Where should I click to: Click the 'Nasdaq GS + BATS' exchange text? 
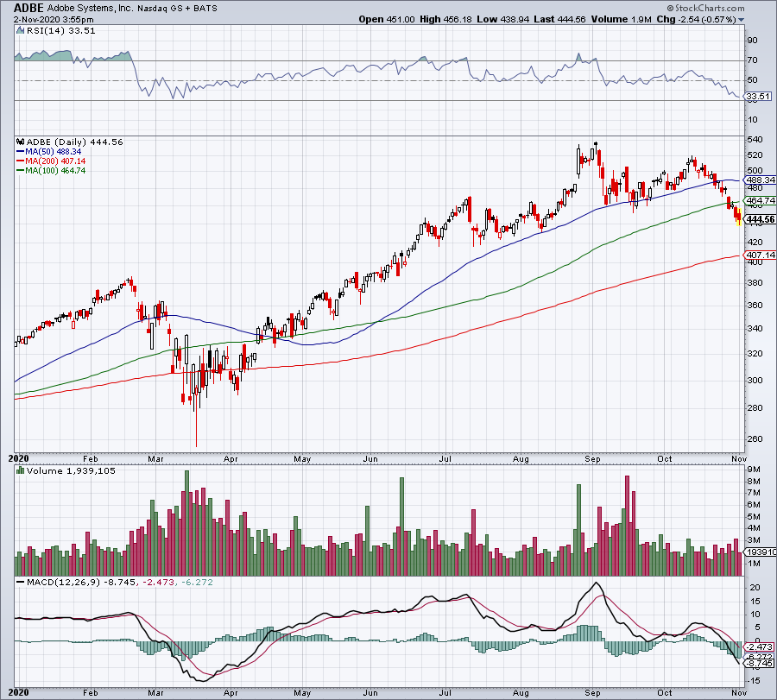pyautogui.click(x=177, y=9)
